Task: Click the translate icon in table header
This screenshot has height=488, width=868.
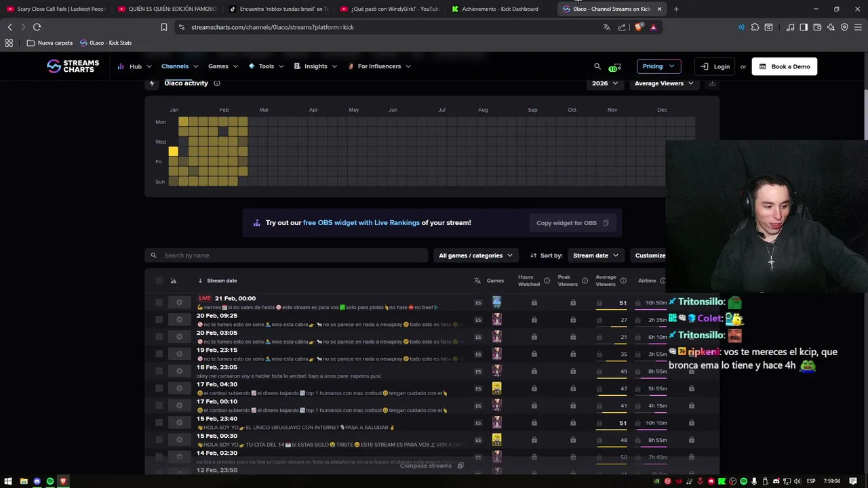Action: [477, 281]
